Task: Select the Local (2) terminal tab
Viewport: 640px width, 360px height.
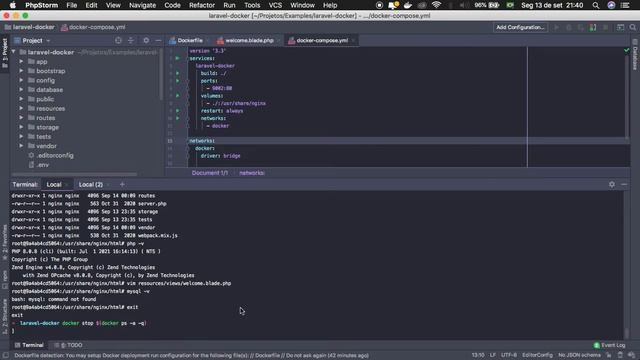Action: click(x=91, y=184)
